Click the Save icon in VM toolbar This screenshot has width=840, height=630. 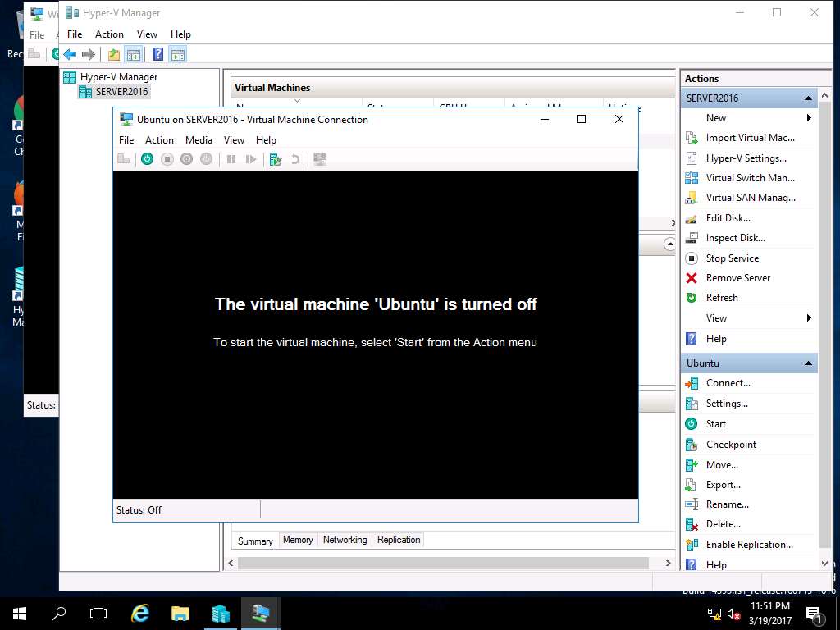(206, 159)
